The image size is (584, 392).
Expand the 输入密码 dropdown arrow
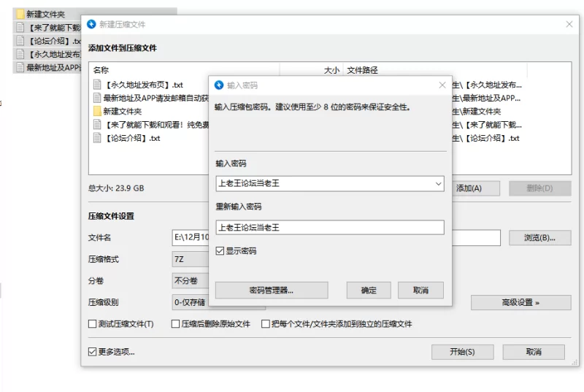437,183
